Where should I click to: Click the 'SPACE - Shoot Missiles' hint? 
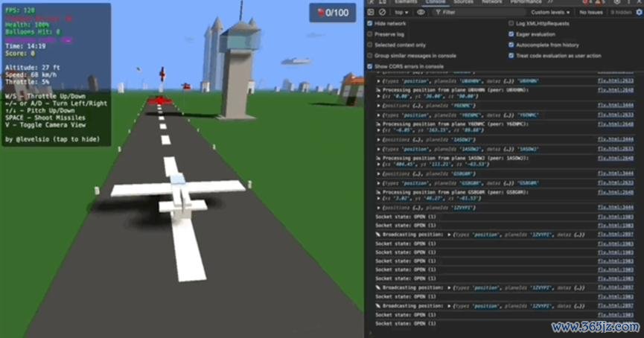pos(45,118)
